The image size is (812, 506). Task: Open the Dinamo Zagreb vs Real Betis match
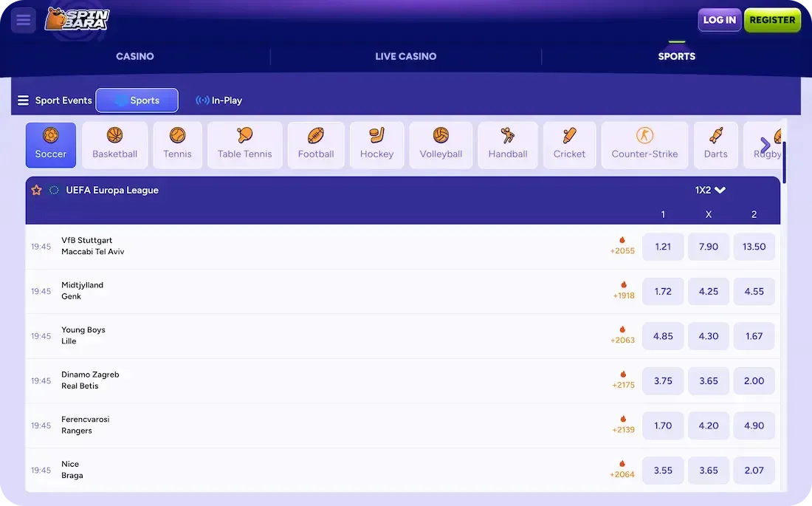(403, 380)
